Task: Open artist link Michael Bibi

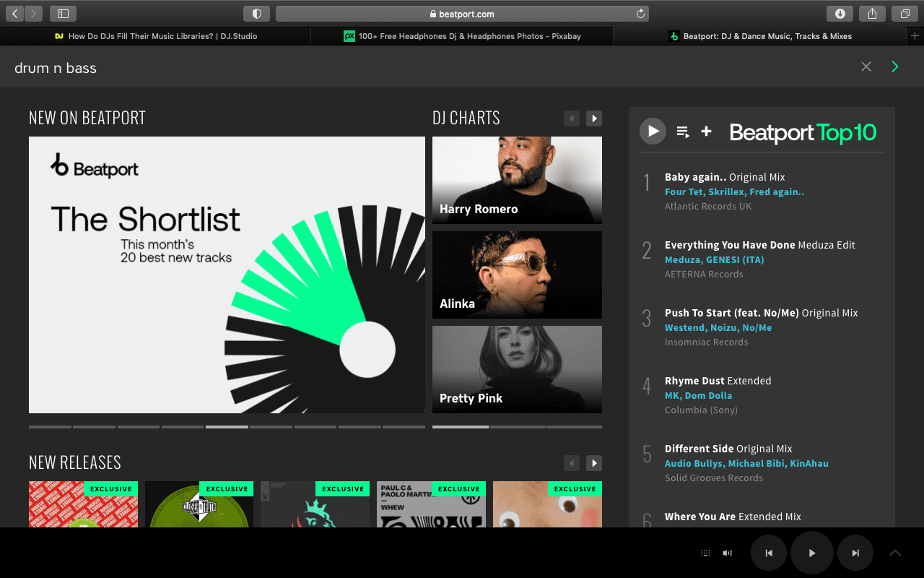Action: [x=757, y=463]
